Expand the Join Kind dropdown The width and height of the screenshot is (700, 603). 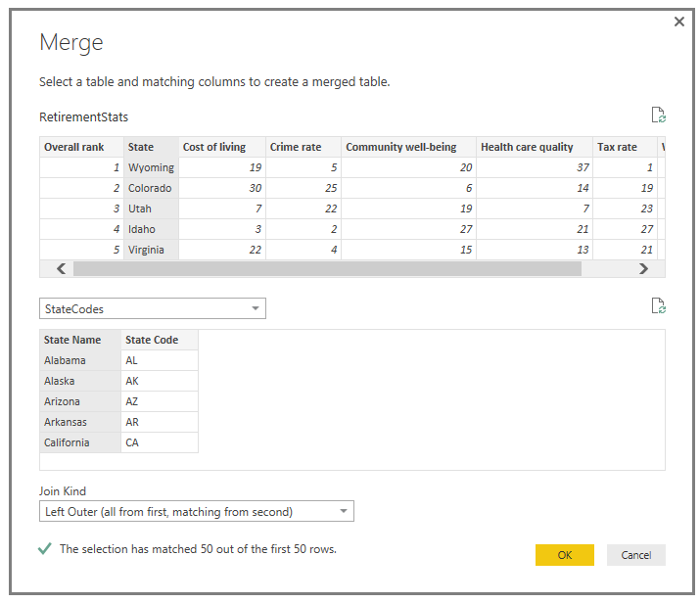(197, 511)
